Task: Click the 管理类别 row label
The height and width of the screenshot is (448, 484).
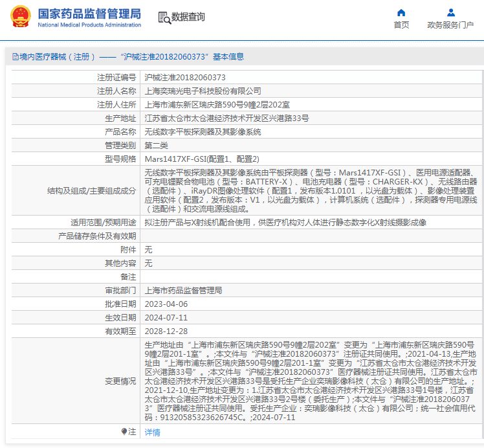Action: [120, 146]
